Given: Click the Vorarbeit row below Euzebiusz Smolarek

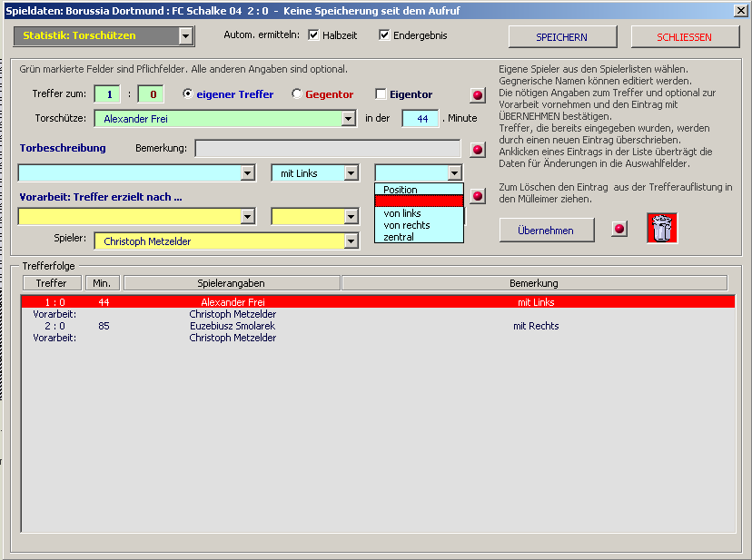Looking at the screenshot, I should coord(378,338).
